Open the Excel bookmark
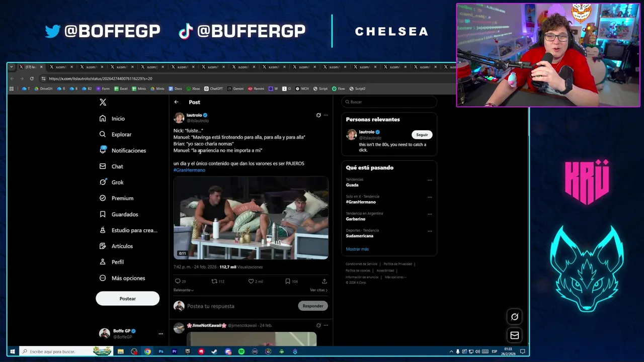Screen dimensions: 644x362 [x=121, y=88]
